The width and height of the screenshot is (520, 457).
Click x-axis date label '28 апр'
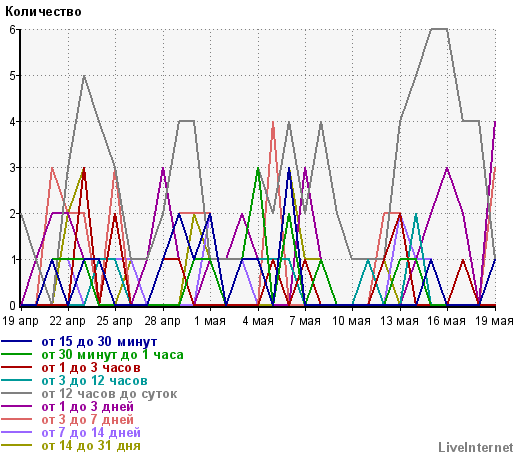coord(162,321)
